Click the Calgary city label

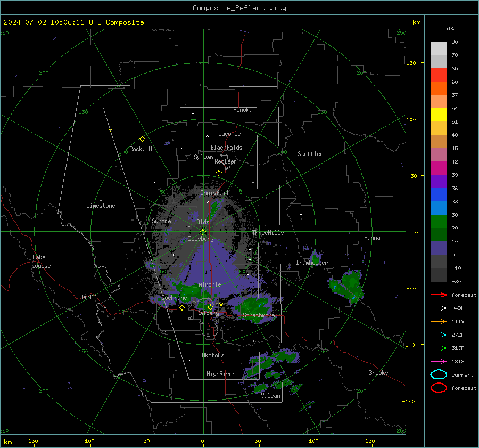pos(208,313)
